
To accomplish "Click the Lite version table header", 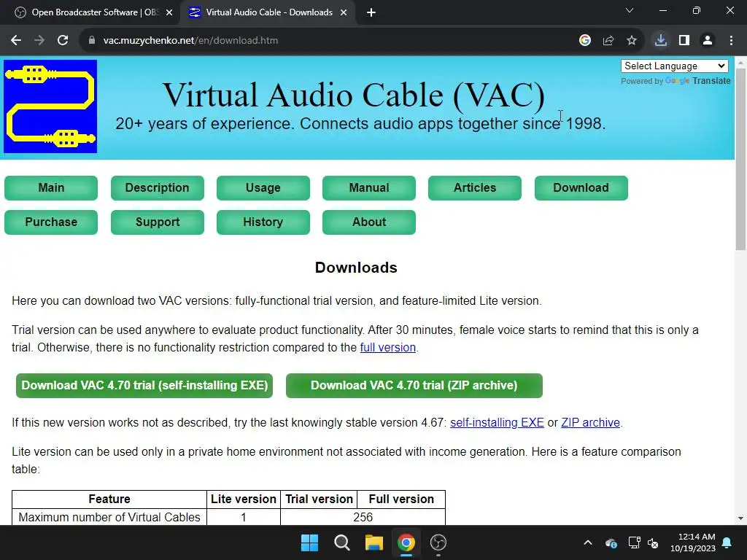I will coord(244,499).
